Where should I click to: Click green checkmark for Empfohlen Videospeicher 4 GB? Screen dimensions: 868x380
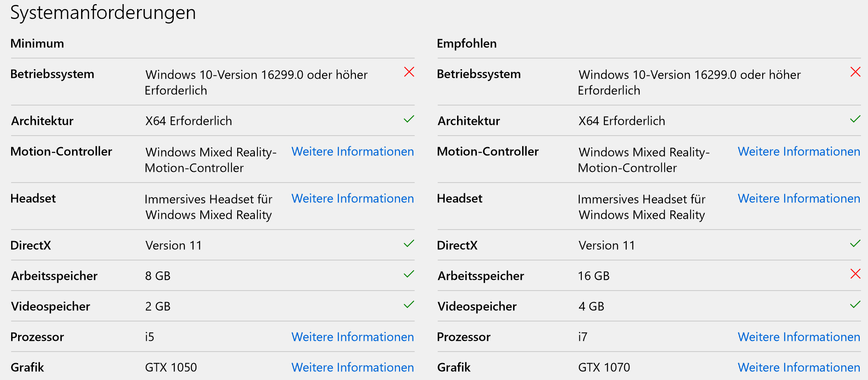(855, 305)
